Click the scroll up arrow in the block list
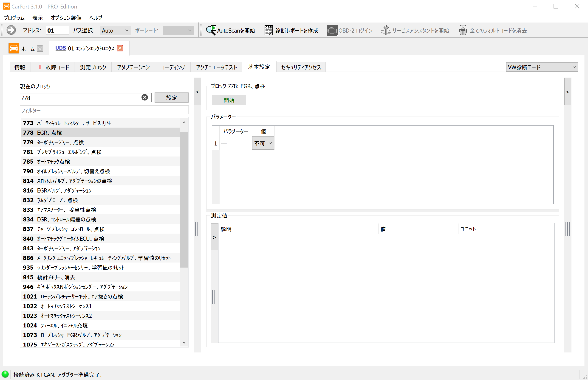The image size is (588, 380). pyautogui.click(x=184, y=122)
